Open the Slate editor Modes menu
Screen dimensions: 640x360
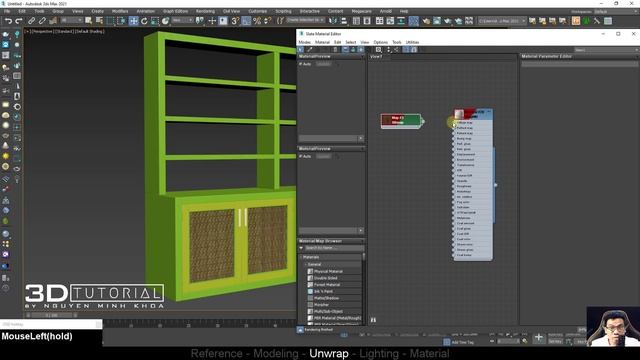point(304,42)
